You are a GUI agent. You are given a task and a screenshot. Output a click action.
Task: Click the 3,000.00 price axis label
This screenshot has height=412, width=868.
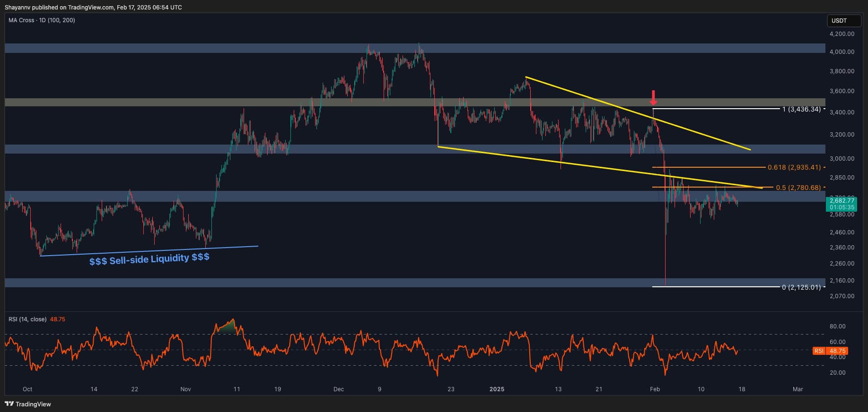point(842,159)
